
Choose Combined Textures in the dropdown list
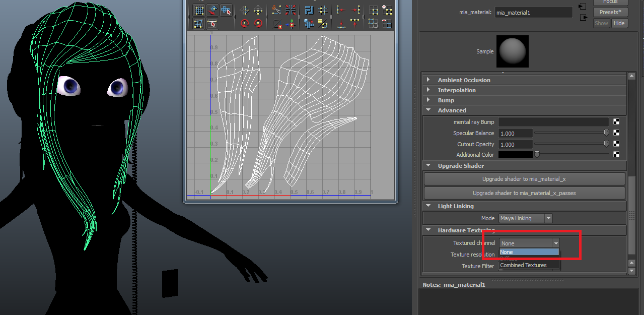coord(529,265)
